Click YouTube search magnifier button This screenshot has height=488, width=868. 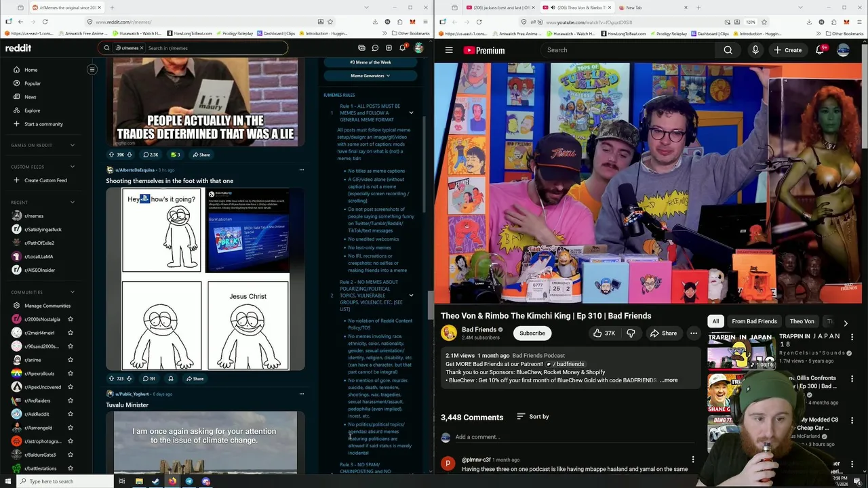pyautogui.click(x=728, y=50)
